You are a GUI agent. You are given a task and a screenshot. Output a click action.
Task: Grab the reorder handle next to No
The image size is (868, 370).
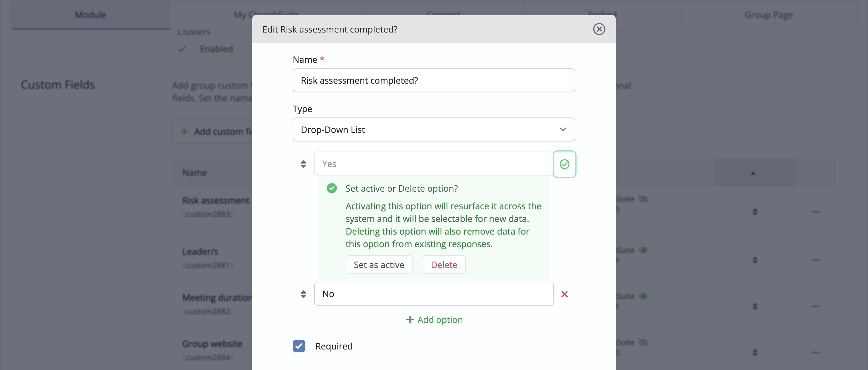tap(303, 294)
